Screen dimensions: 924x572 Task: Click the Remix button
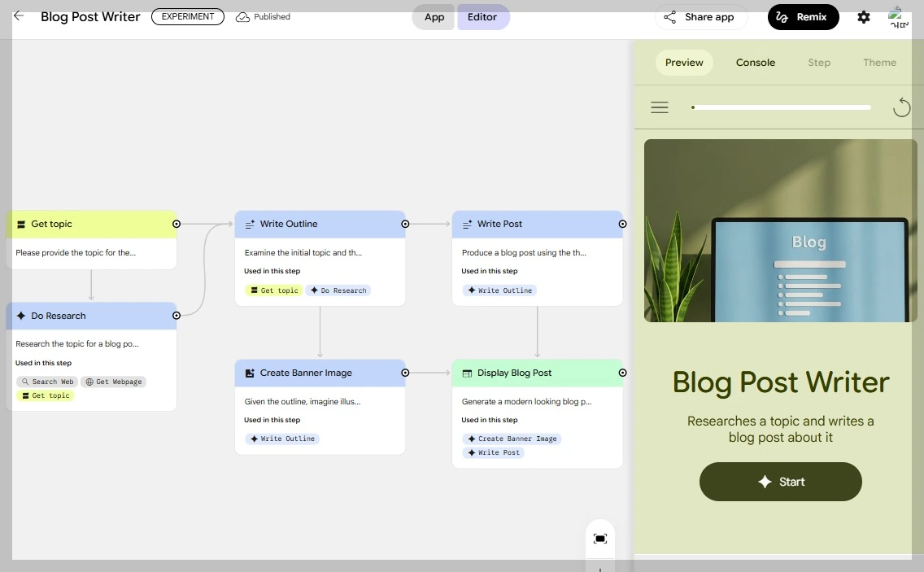click(x=803, y=17)
